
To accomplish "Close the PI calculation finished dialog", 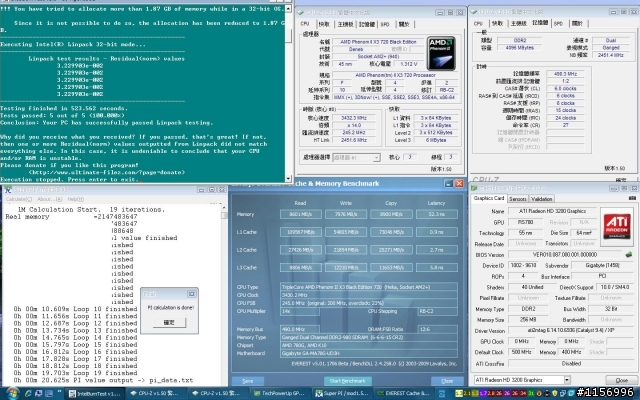I will [x=191, y=294].
